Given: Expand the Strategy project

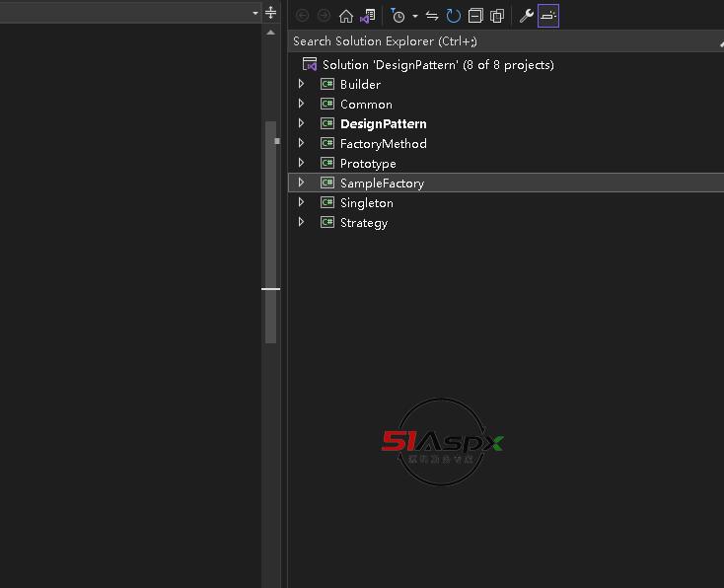Looking at the screenshot, I should tap(302, 222).
